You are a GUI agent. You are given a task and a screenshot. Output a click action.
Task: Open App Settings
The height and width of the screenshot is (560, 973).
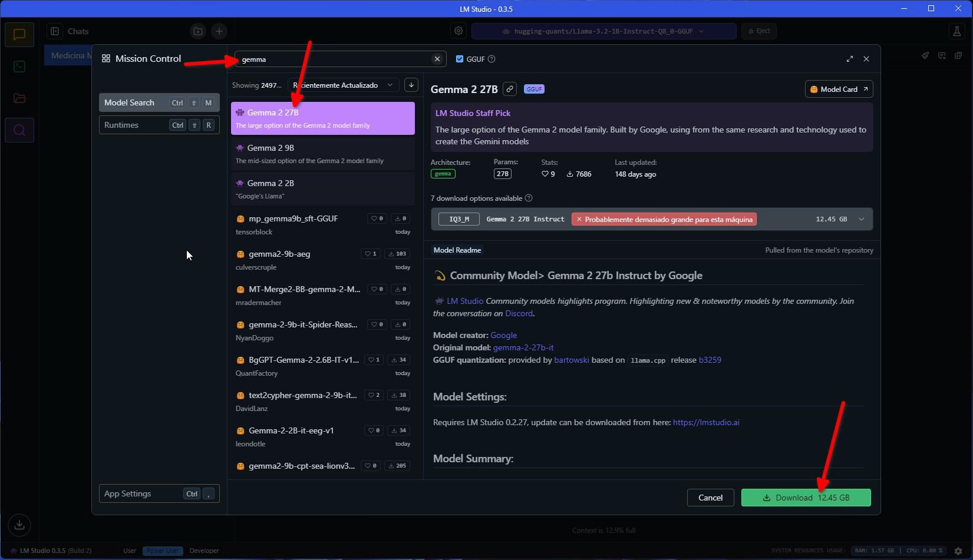pos(159,493)
